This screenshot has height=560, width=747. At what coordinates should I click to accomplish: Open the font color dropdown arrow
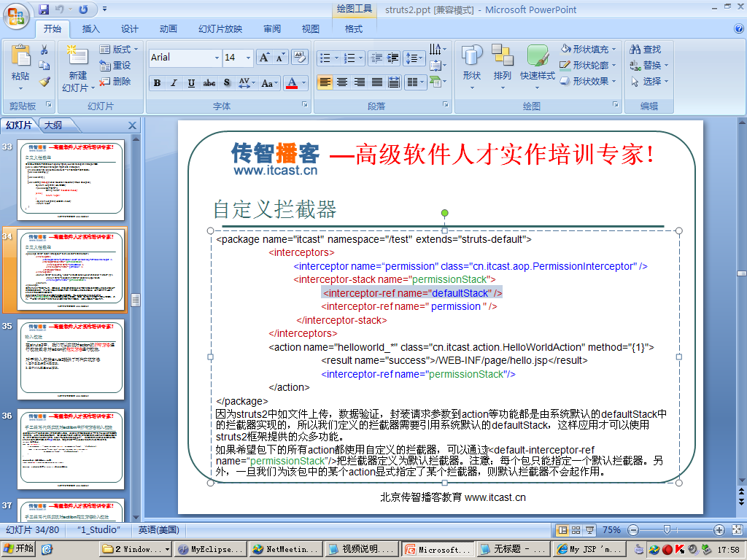[303, 83]
